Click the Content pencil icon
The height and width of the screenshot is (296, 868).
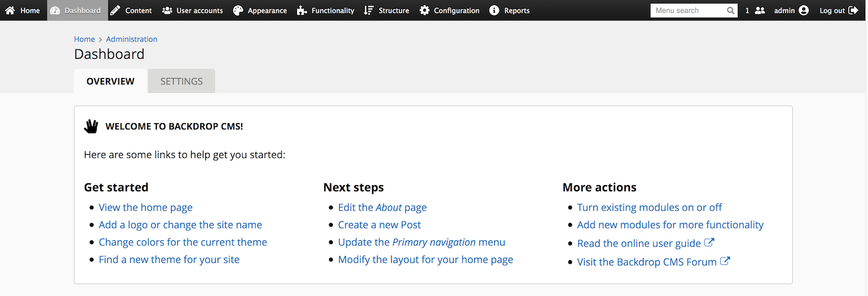tap(115, 11)
